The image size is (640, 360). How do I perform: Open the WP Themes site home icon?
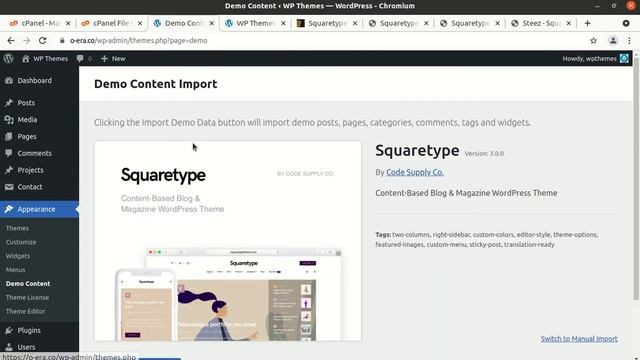[x=26, y=59]
